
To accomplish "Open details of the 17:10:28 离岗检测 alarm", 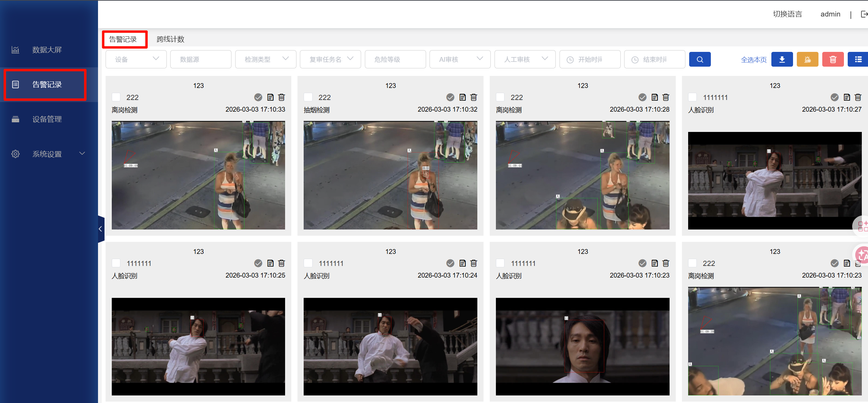I will 655,97.
